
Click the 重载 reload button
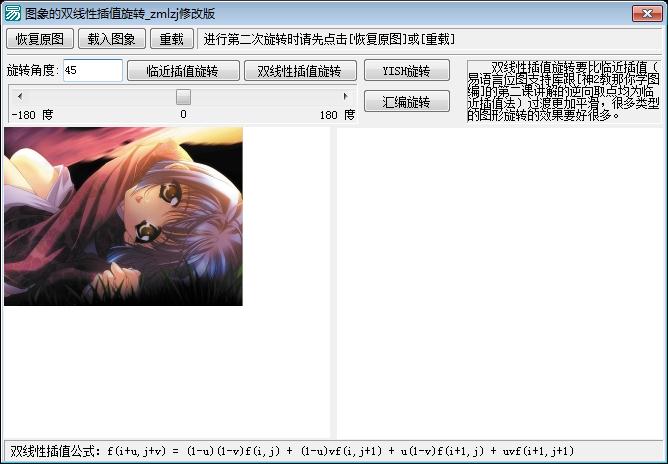click(172, 39)
